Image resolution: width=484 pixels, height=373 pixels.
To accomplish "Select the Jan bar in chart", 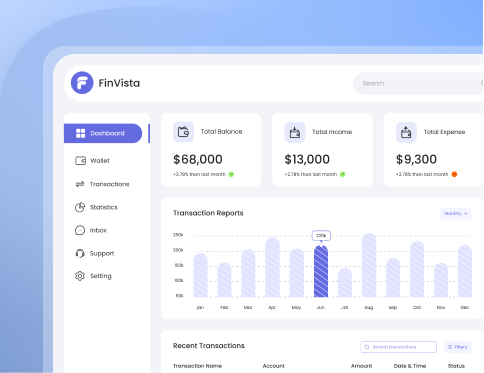I will pyautogui.click(x=200, y=275).
